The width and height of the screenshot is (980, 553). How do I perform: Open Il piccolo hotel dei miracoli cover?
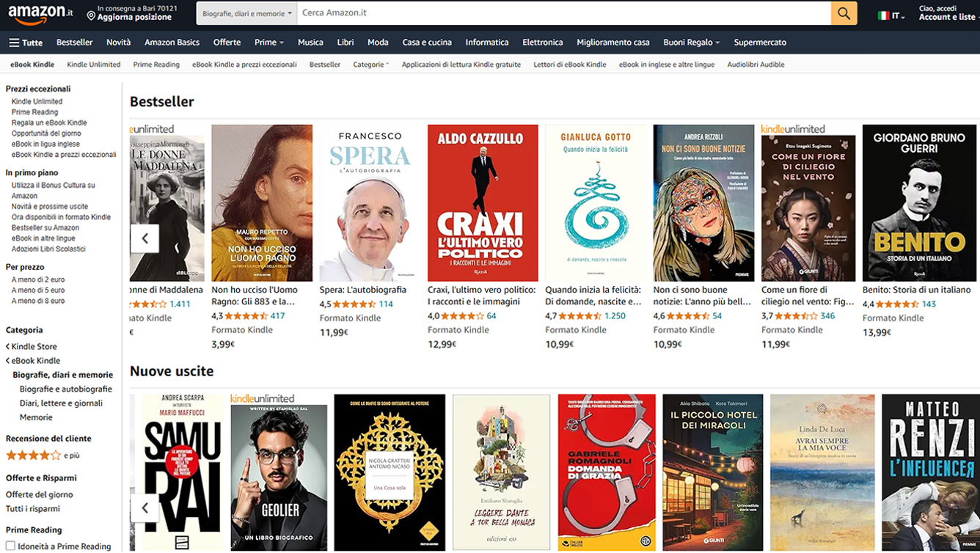pyautogui.click(x=712, y=472)
